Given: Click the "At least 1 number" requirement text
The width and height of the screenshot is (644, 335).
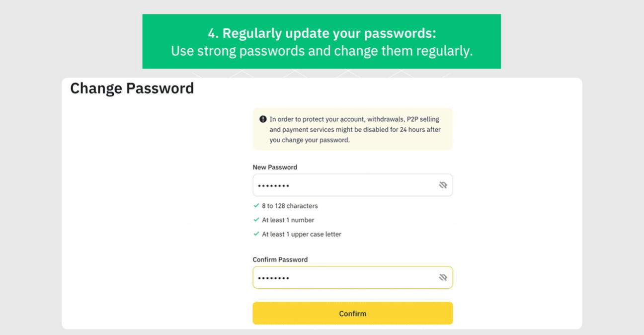Looking at the screenshot, I should pyautogui.click(x=288, y=220).
